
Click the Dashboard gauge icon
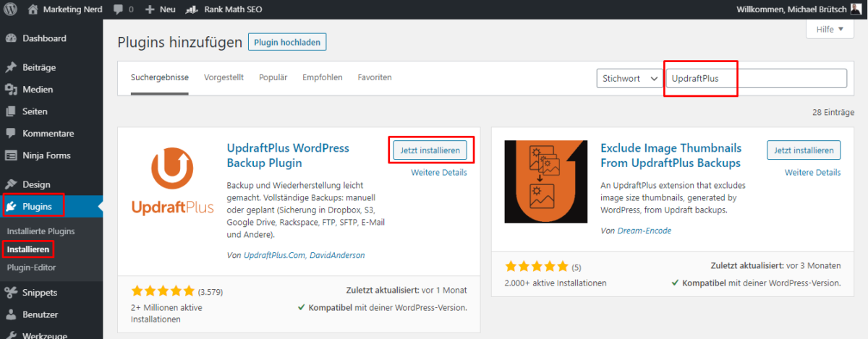(x=11, y=38)
